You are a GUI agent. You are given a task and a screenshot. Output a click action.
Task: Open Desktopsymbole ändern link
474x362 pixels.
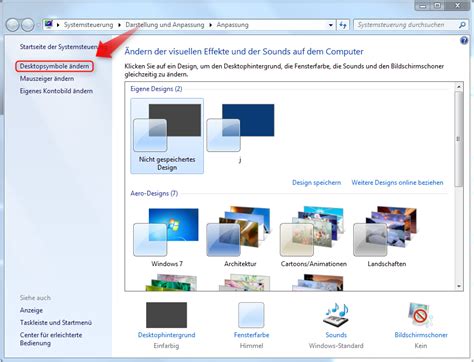coord(54,66)
